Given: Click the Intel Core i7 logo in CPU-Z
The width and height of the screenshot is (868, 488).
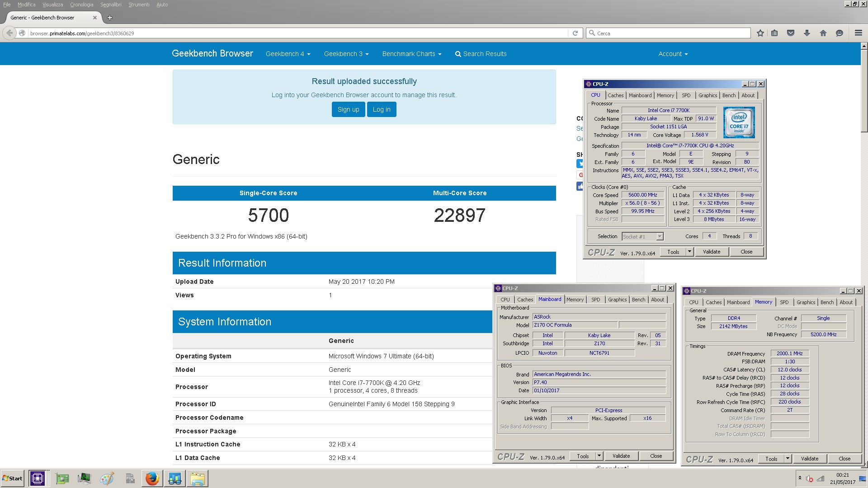Looking at the screenshot, I should click(x=739, y=122).
